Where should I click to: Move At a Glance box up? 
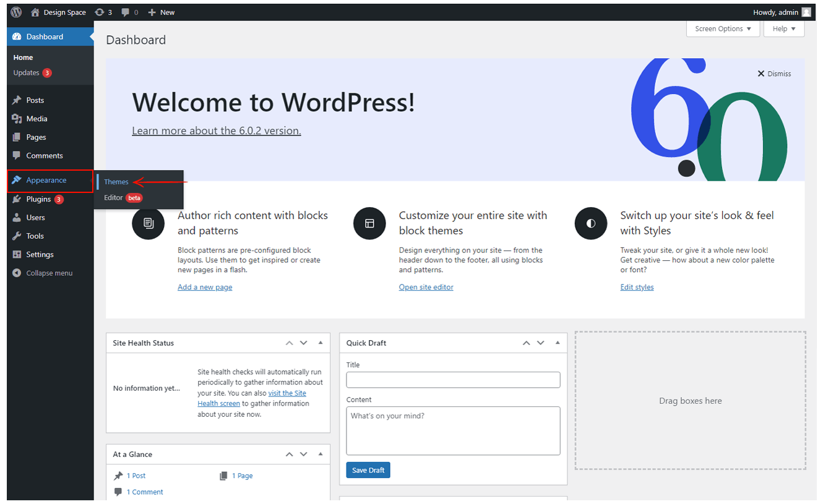click(x=289, y=455)
